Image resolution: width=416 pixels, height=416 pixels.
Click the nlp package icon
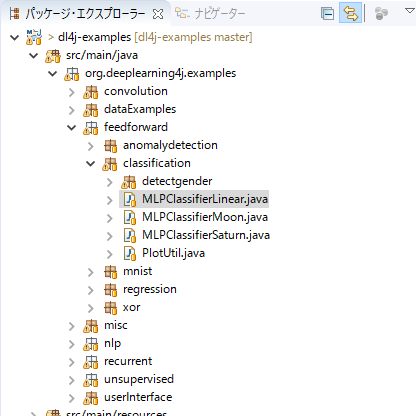pyautogui.click(x=91, y=344)
